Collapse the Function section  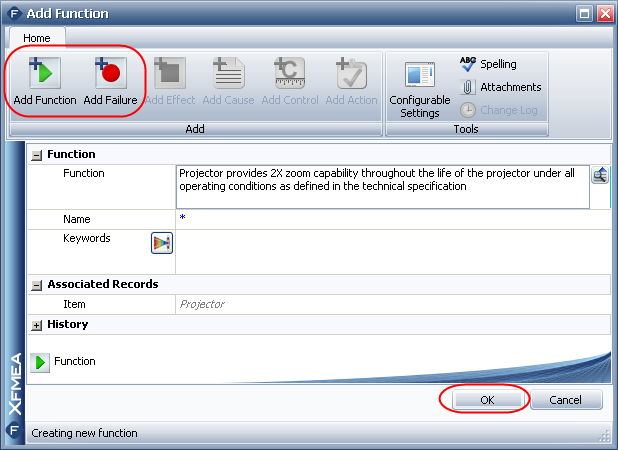pyautogui.click(x=37, y=155)
